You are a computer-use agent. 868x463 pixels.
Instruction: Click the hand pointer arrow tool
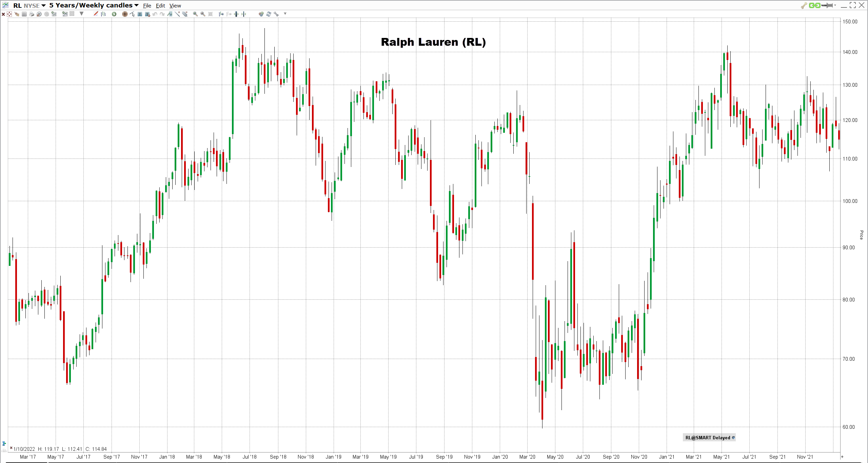pyautogui.click(x=17, y=14)
